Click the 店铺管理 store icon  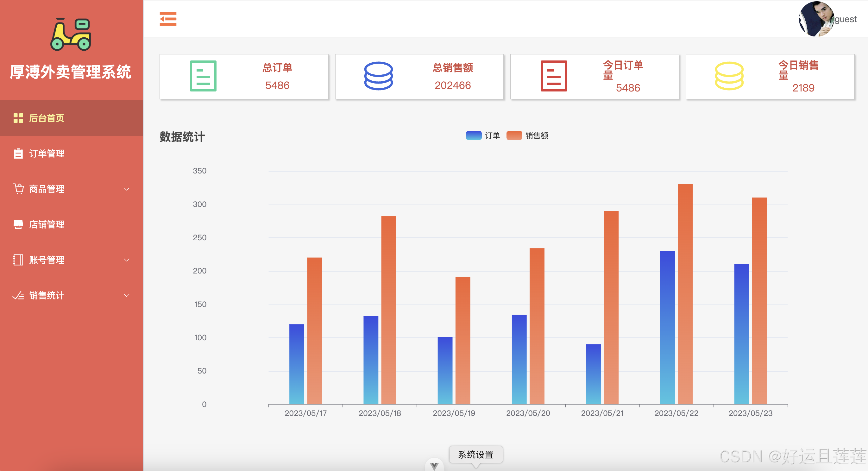(x=18, y=224)
